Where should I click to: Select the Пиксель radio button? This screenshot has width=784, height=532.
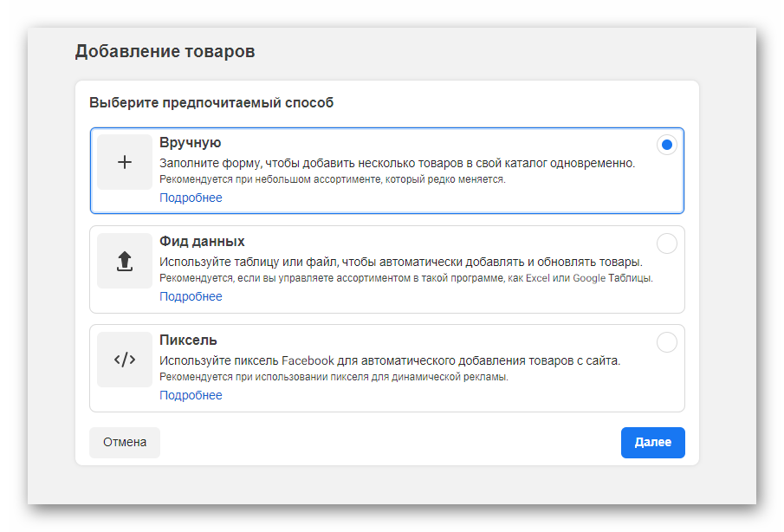[x=666, y=342]
